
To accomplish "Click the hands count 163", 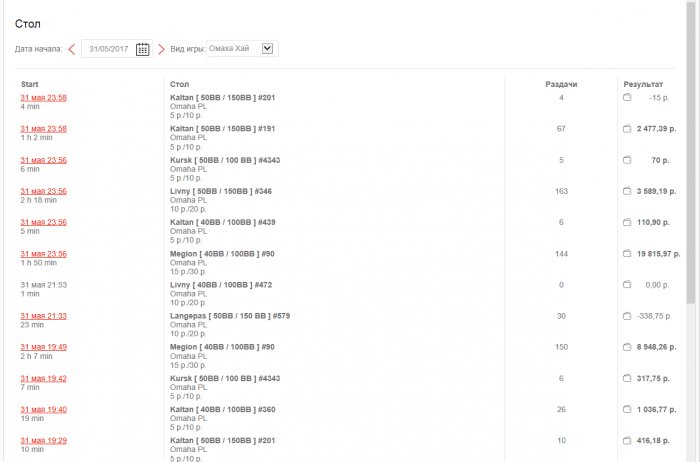I will click(x=561, y=191).
